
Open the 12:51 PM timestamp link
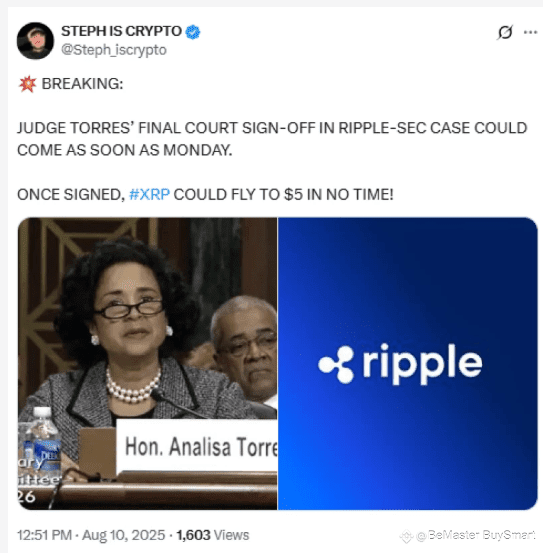[44, 535]
